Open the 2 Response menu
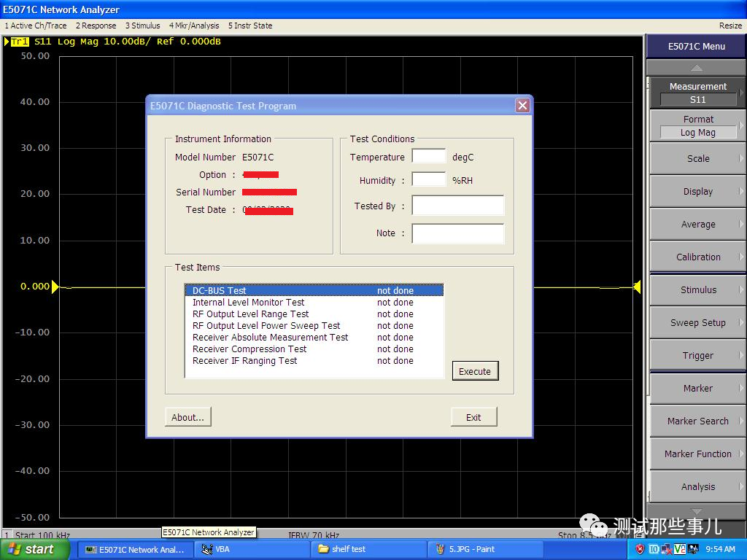 (x=96, y=26)
